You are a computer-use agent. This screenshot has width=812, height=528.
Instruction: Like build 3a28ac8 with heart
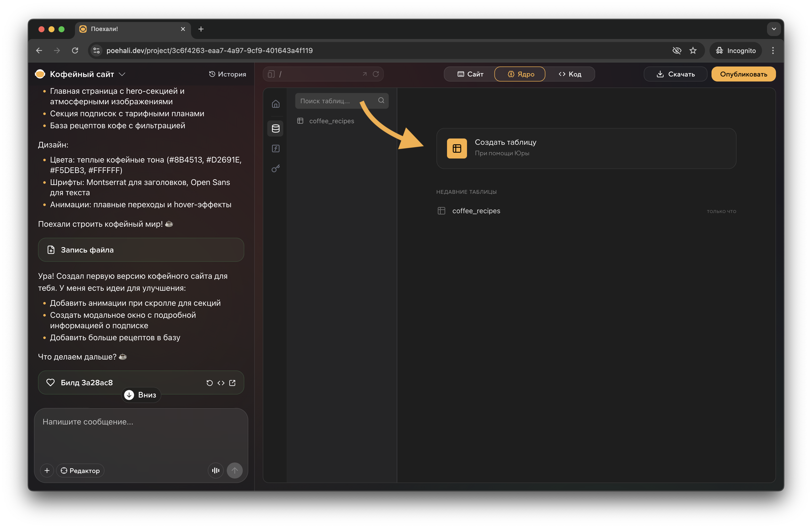pyautogui.click(x=50, y=383)
